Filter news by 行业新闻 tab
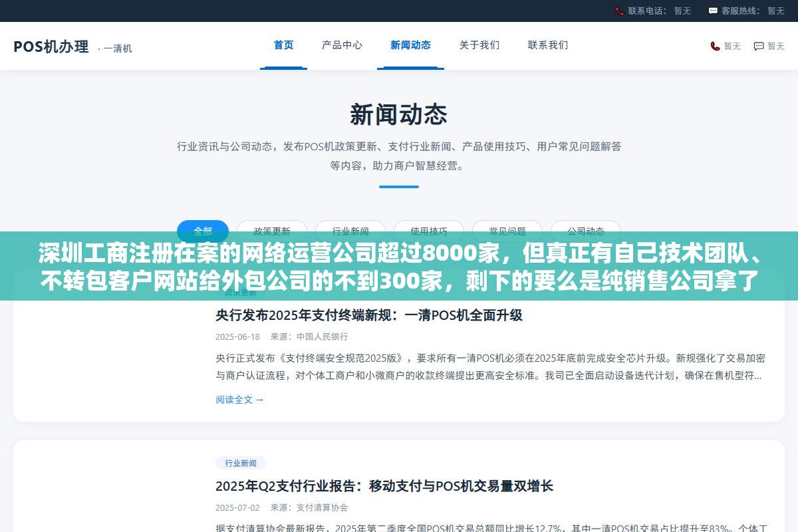The width and height of the screenshot is (798, 532). (x=350, y=231)
